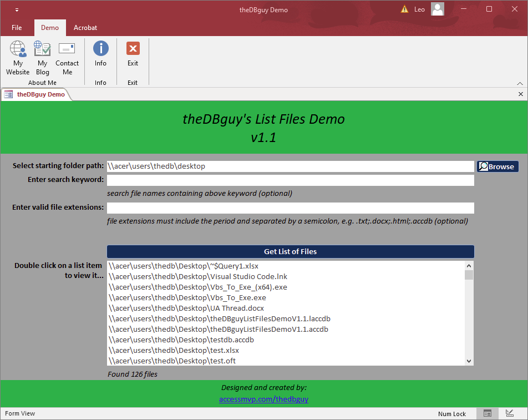528x420 pixels.
Task: Switch to Design View status bar icon
Action: pos(510,413)
